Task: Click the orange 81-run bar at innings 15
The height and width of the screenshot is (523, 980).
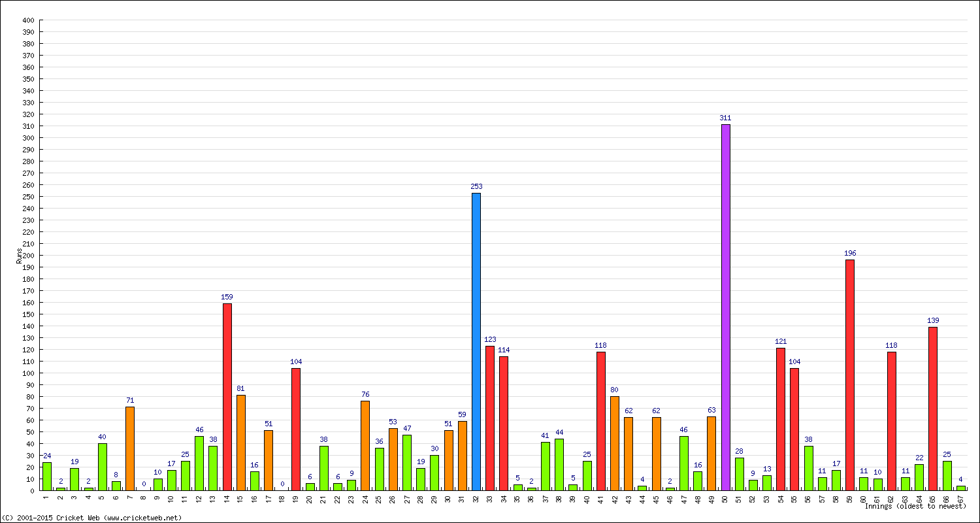Action: click(241, 443)
